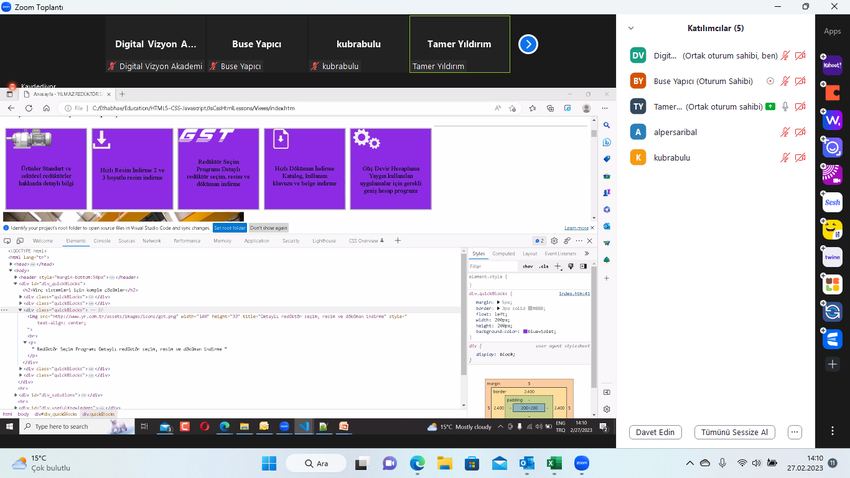Open the yellow smiley face app icon
Viewport: 850px width, 478px height.
pyautogui.click(x=832, y=230)
